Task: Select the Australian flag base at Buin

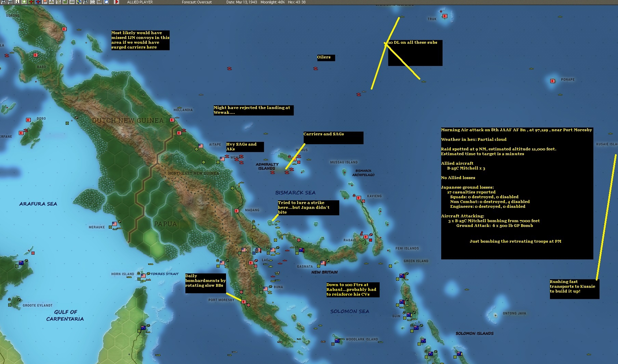Action: [x=409, y=315]
